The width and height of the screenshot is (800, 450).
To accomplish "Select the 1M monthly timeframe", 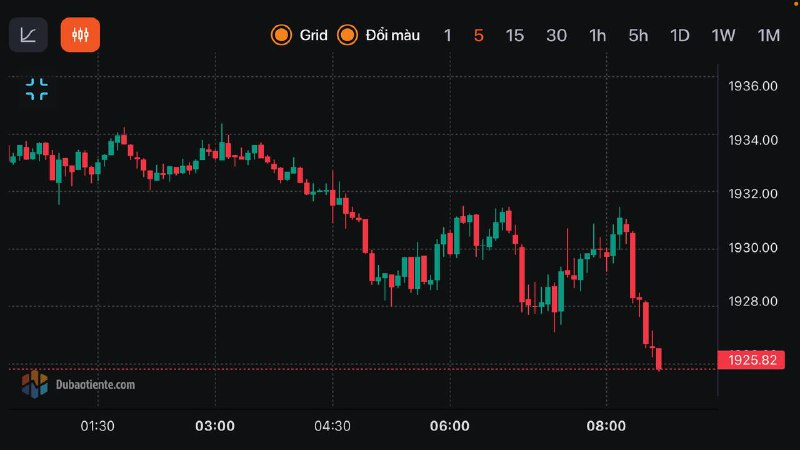I will coord(768,35).
